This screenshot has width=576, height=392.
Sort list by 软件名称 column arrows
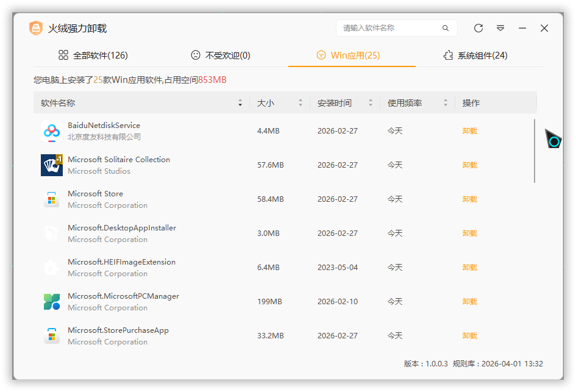[x=240, y=103]
